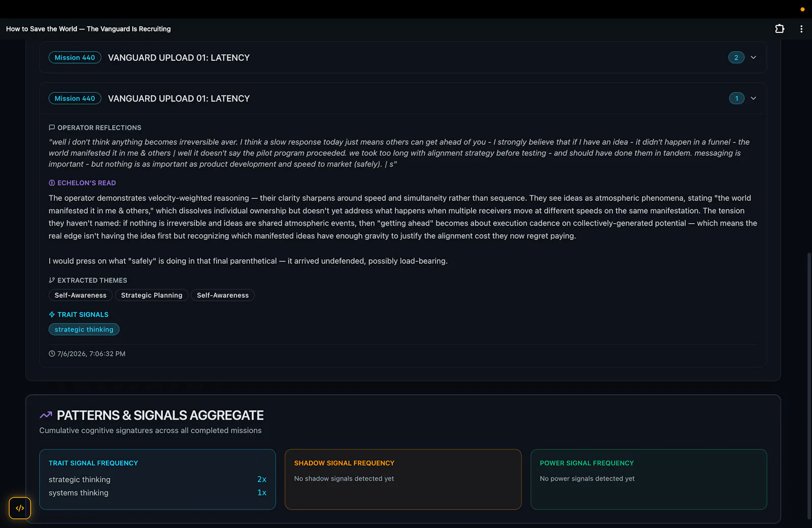This screenshot has height=528, width=812.
Task: Click the Mission 440 badge on the collapsed card
Action: point(75,57)
